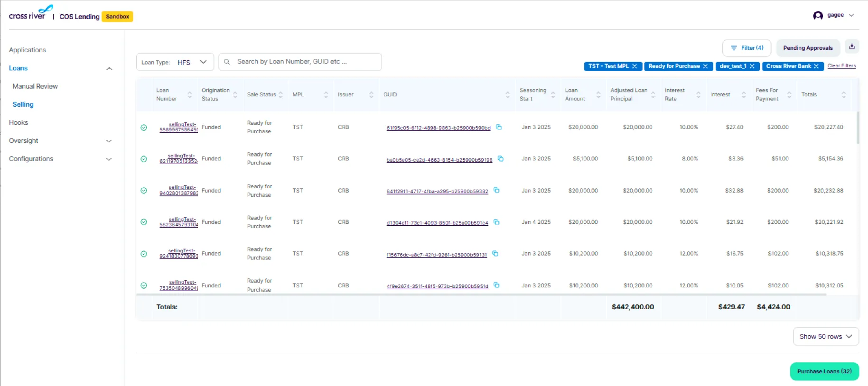Remove the Ready for Purchase filter chip
The height and width of the screenshot is (386, 868).
[x=705, y=66]
